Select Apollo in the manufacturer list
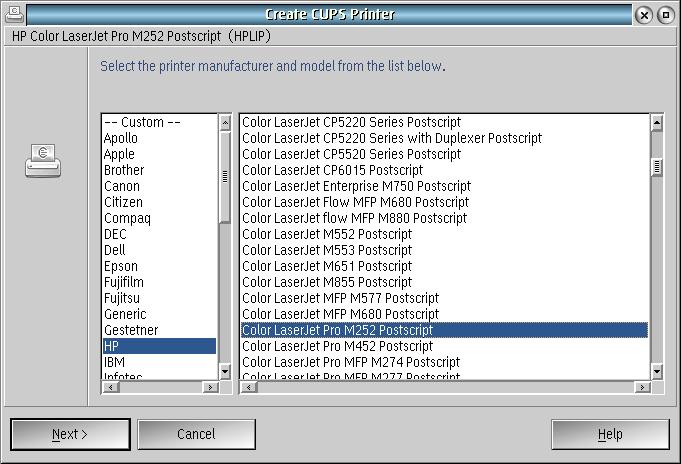681x464 pixels. [x=159, y=138]
